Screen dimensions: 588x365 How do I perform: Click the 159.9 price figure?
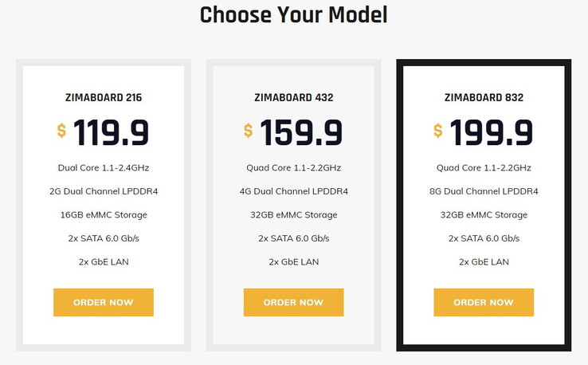coord(301,132)
